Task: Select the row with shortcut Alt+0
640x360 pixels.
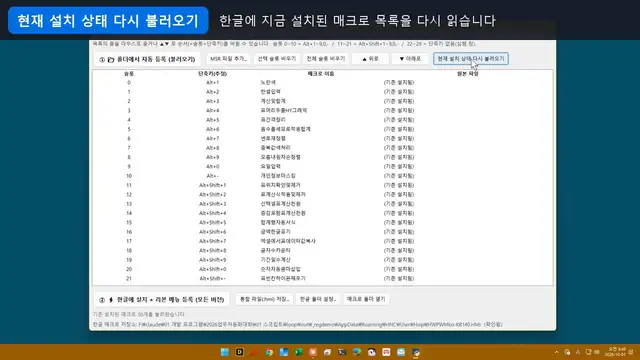Action: (x=322, y=167)
